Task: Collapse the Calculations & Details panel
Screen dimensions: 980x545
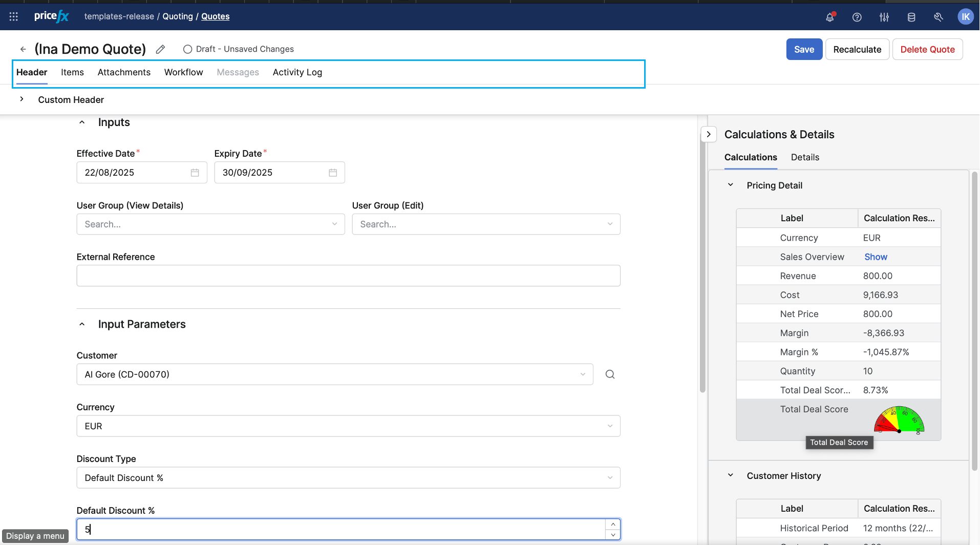Action: point(708,134)
